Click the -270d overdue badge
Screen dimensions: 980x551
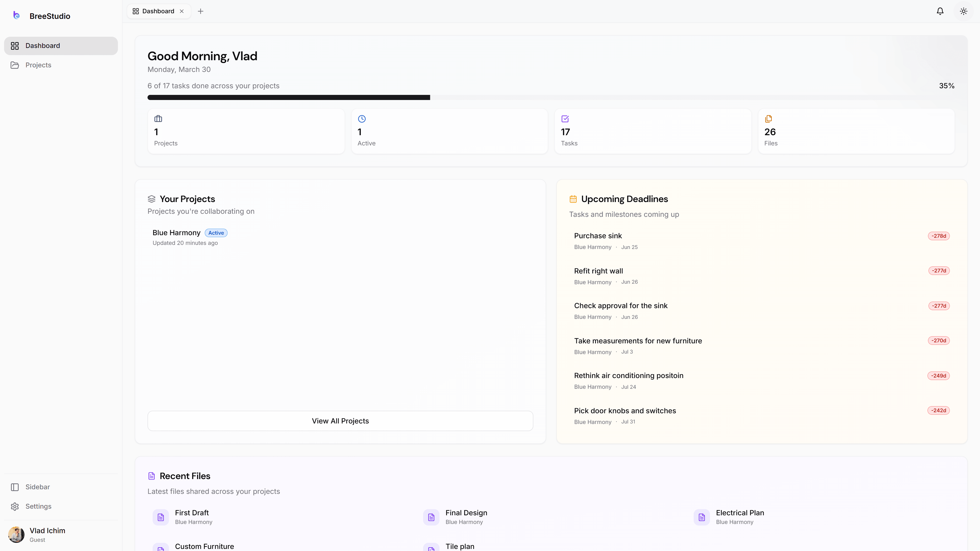[939, 341]
